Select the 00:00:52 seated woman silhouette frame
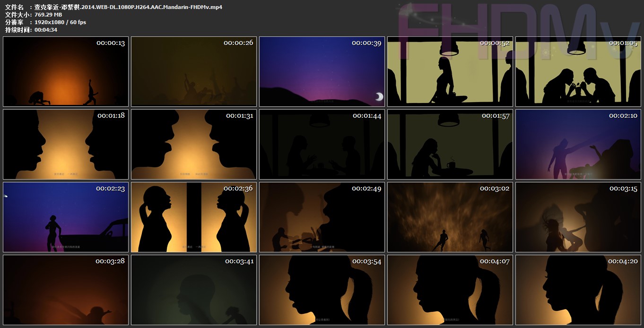The image size is (644, 328). click(x=450, y=71)
